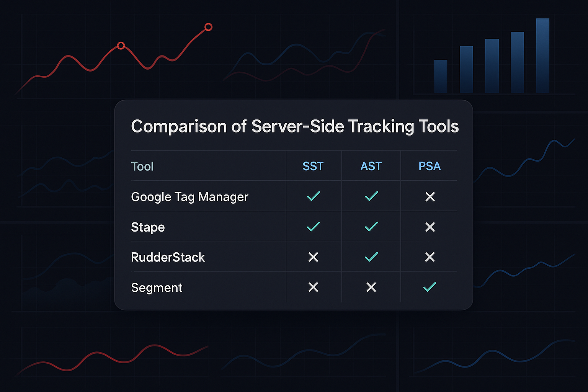Click the shortest blue bar in bar chart
Screen dimensions: 588x392
441,76
